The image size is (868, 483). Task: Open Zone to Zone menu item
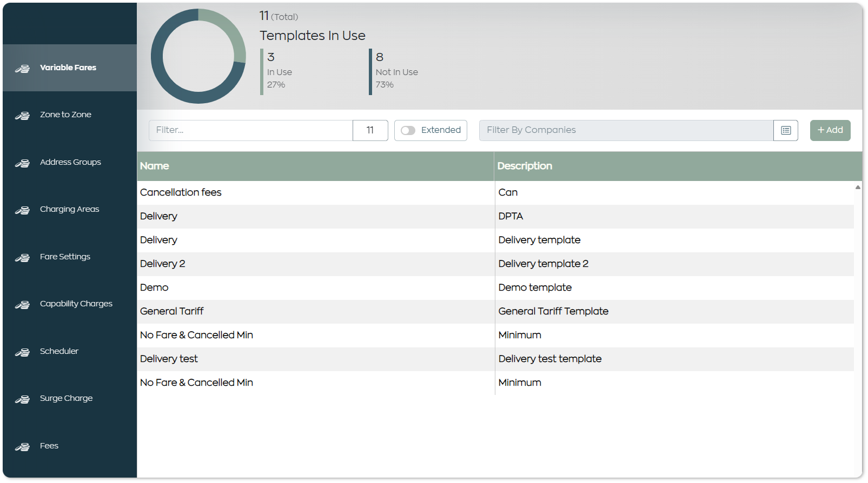pos(70,115)
